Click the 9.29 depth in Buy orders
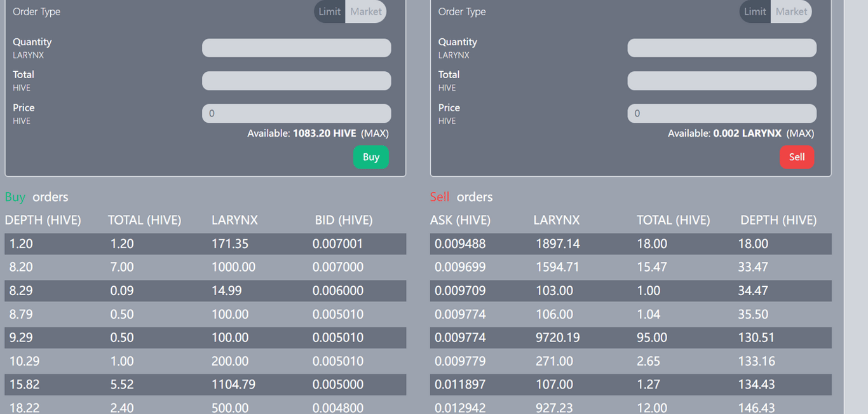Image resolution: width=868 pixels, height=414 pixels. point(21,338)
